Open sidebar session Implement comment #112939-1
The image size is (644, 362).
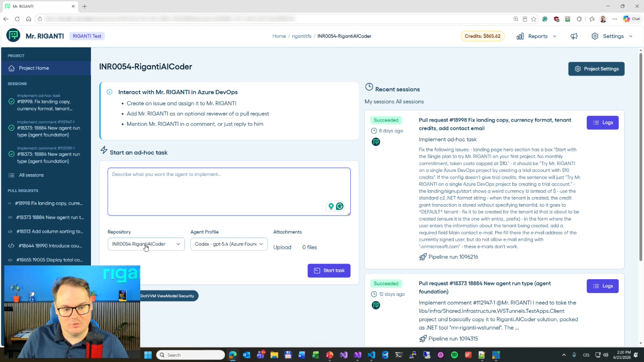[46, 154]
